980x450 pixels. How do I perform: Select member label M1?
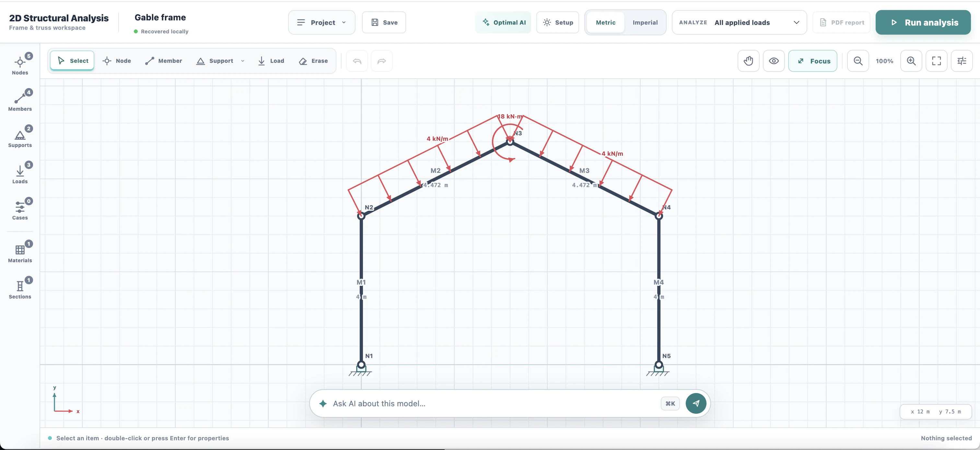pos(361,282)
